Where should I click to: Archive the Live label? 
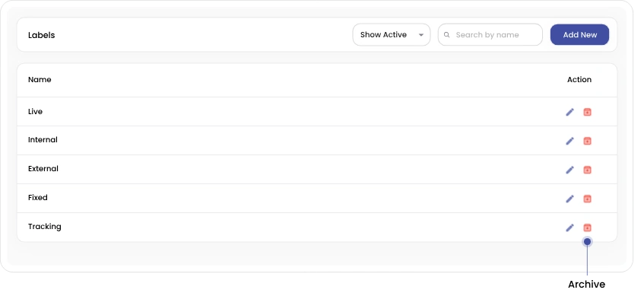click(x=587, y=112)
